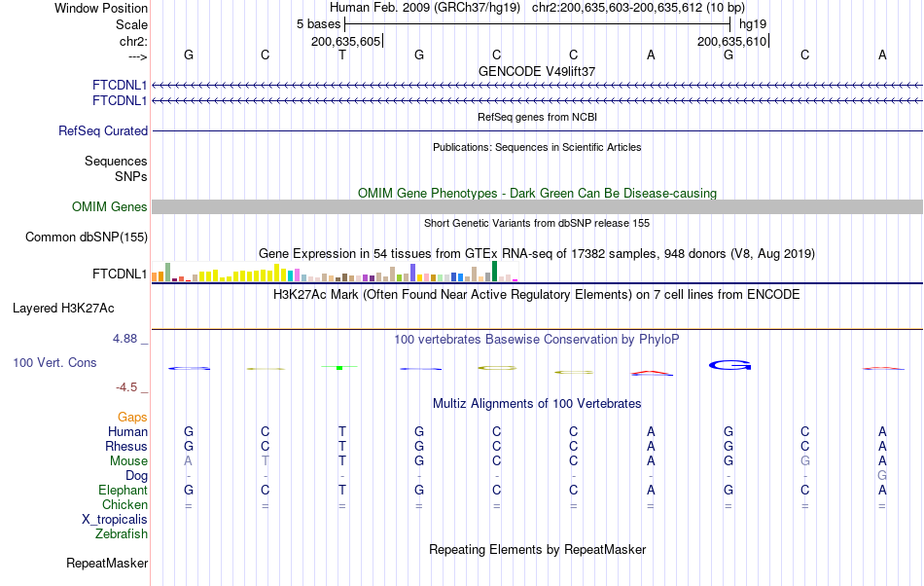The image size is (924, 586).
Task: Click the green T PhyloP conservation mark
Action: point(339,367)
